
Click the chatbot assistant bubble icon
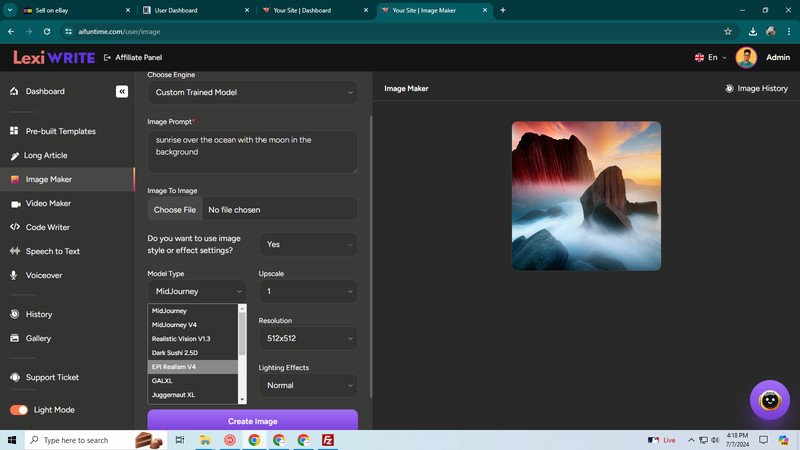(769, 400)
